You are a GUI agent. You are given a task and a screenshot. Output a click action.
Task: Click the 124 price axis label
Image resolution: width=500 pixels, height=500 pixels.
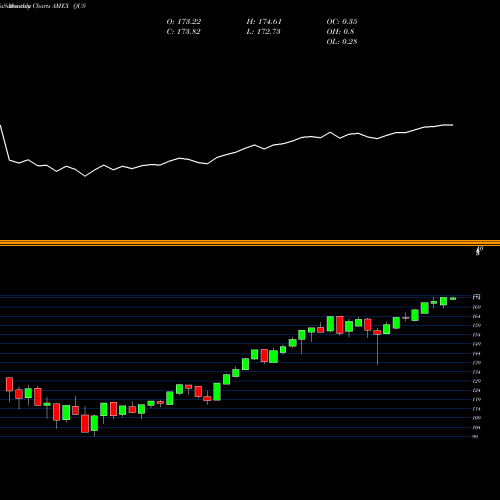pos(477,390)
